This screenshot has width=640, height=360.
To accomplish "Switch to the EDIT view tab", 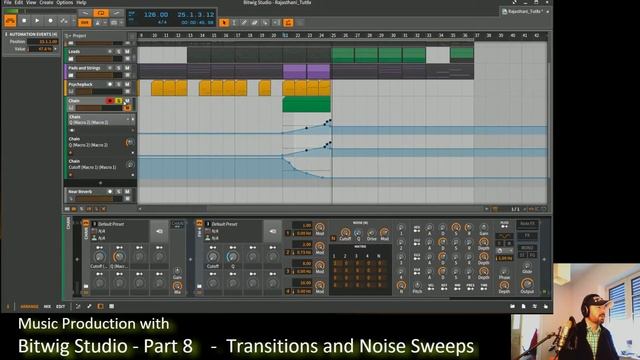I will coord(60,306).
